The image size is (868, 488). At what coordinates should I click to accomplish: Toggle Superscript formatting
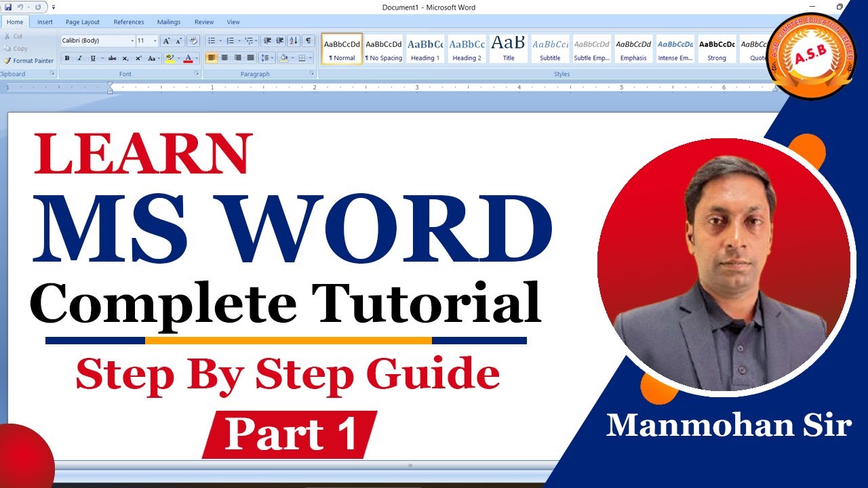(138, 58)
